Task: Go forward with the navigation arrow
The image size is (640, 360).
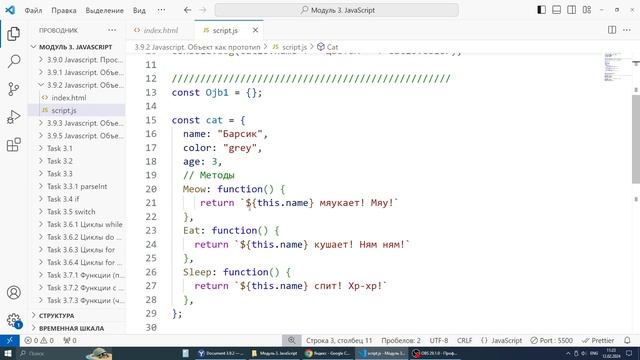Action: [203, 10]
